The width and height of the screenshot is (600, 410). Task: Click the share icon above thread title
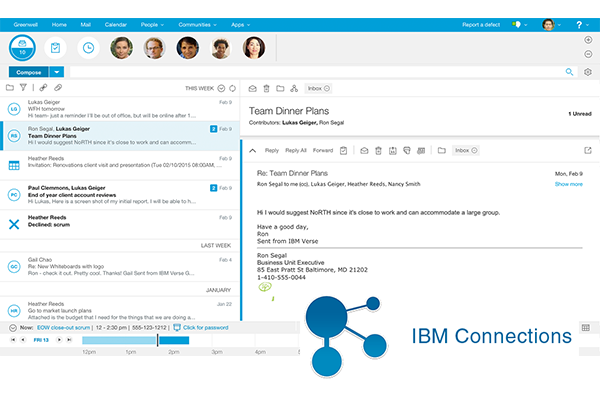pyautogui.click(x=294, y=88)
